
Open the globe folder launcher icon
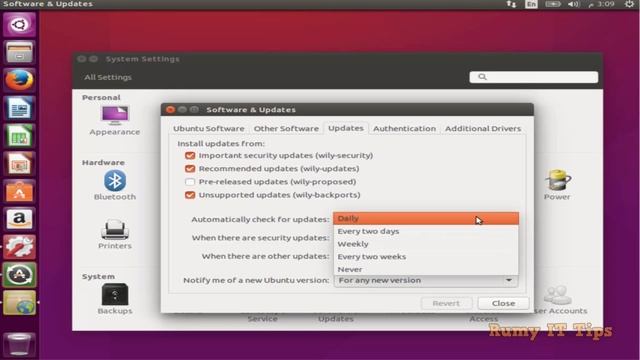pyautogui.click(x=19, y=303)
